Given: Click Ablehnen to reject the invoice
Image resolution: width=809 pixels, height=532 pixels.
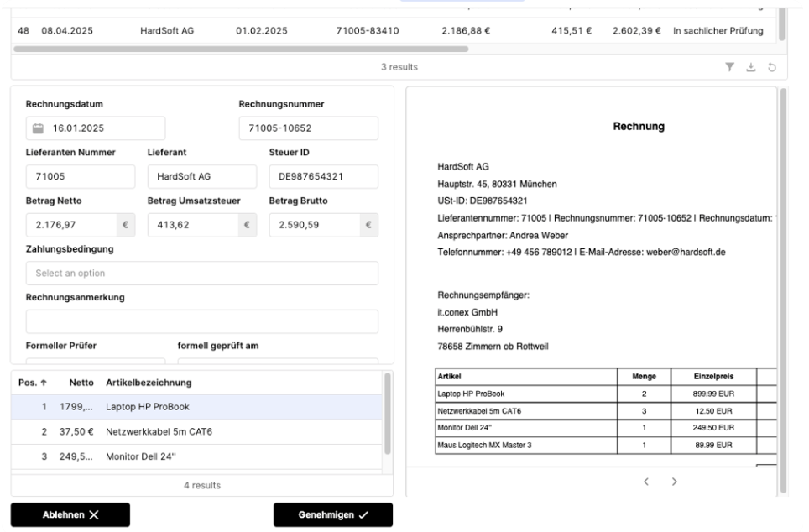Looking at the screenshot, I should [x=69, y=514].
